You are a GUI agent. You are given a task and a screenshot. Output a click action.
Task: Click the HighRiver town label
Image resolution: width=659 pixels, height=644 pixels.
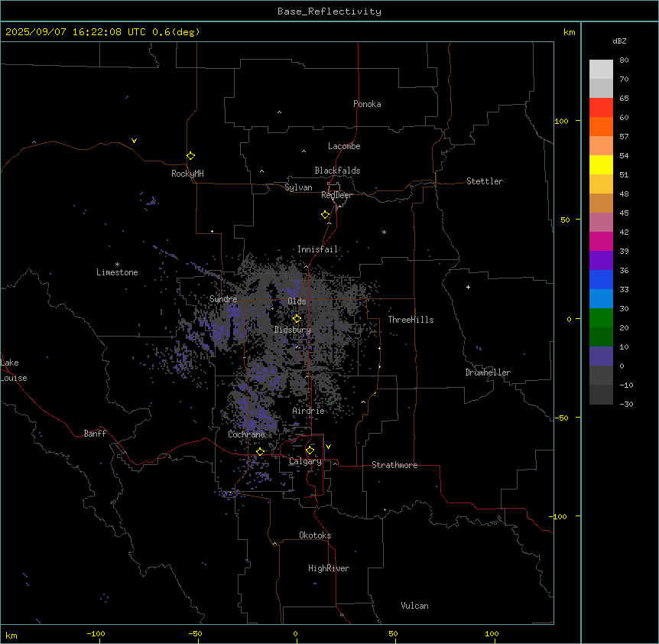coord(328,568)
